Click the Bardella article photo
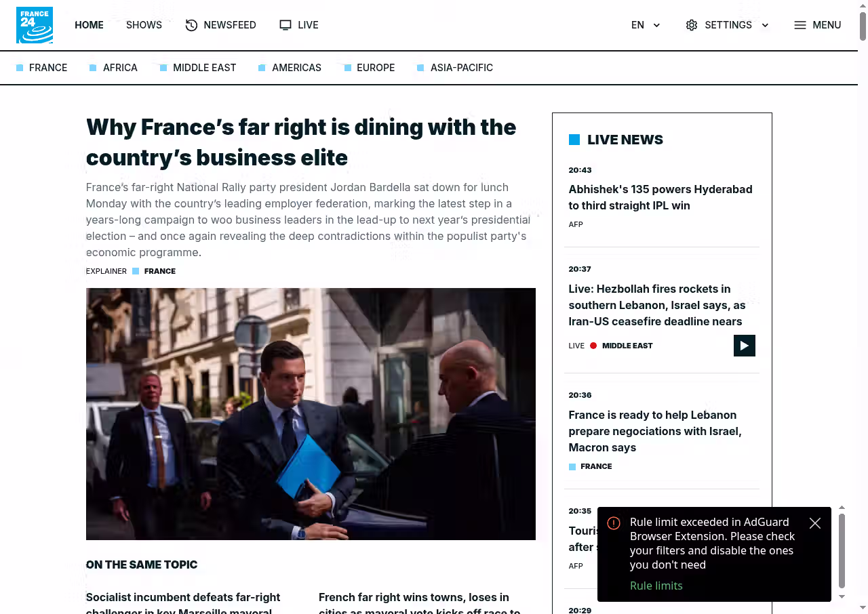 pos(311,414)
